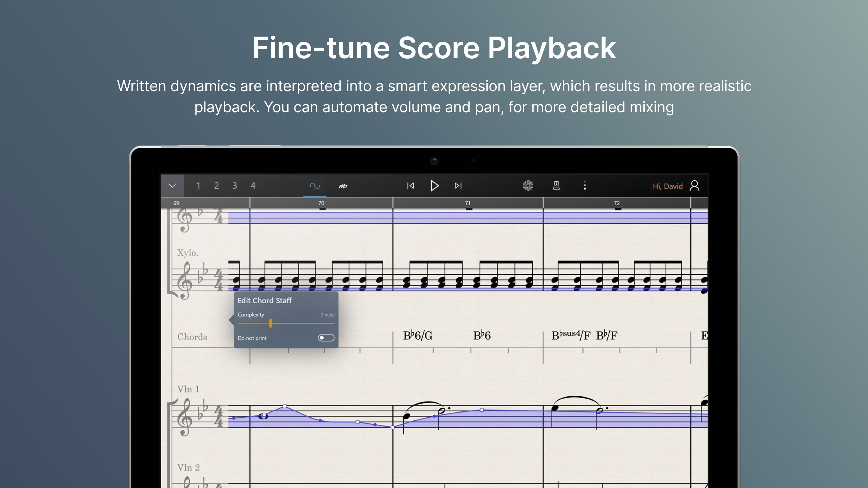Switch to voice 3
This screenshot has width=868, height=488.
point(235,186)
